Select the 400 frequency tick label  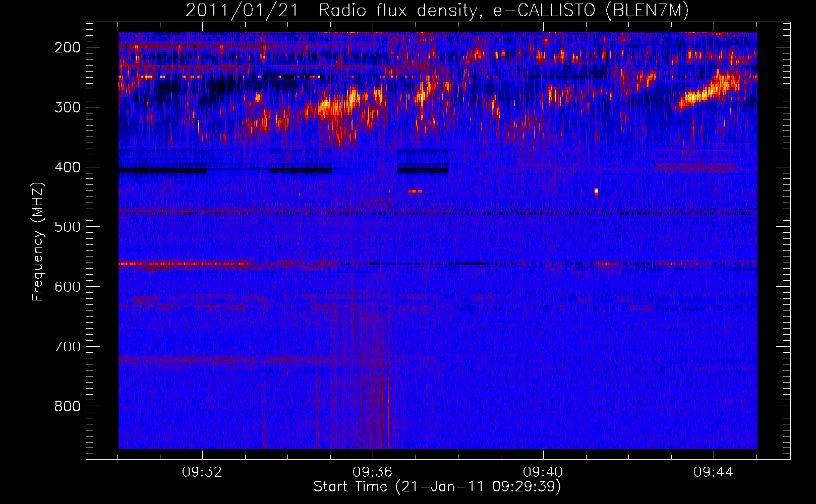pos(68,167)
